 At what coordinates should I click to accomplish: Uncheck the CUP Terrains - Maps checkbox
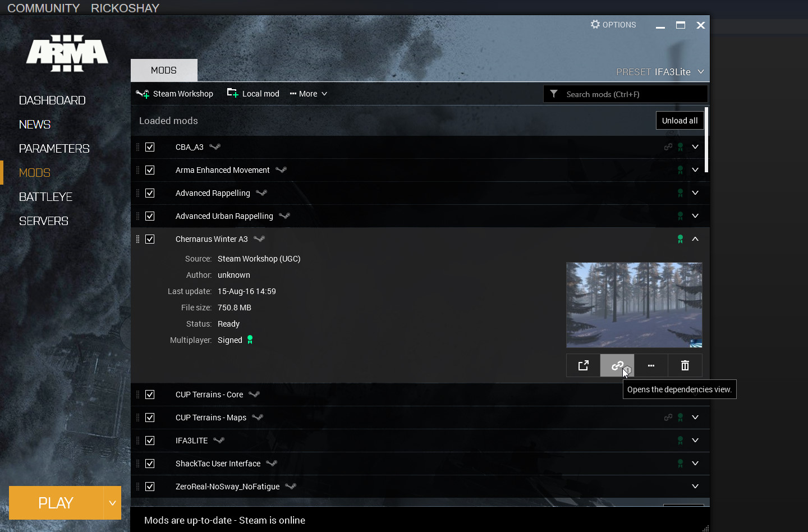(x=150, y=418)
